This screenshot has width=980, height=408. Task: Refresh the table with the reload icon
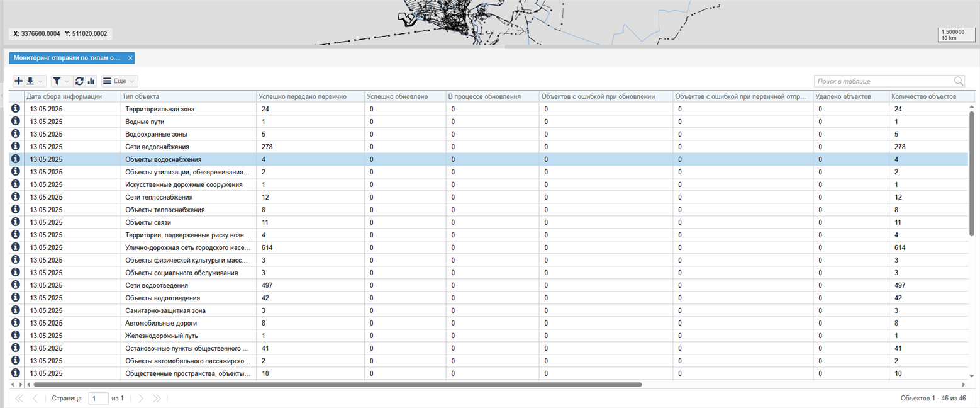[x=79, y=81]
